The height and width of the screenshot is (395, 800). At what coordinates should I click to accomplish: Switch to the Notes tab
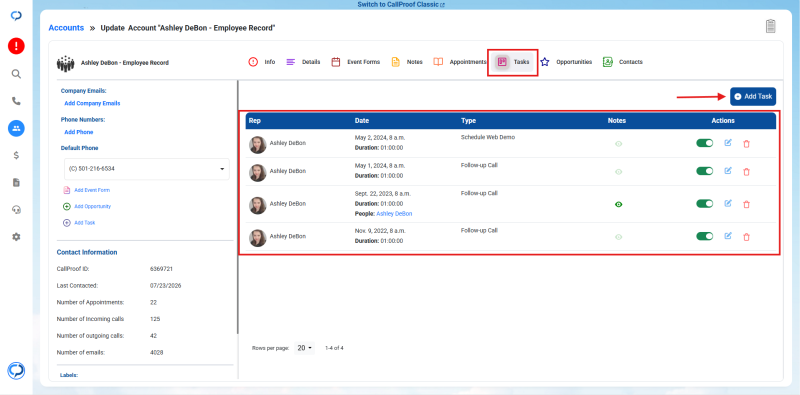[x=407, y=62]
